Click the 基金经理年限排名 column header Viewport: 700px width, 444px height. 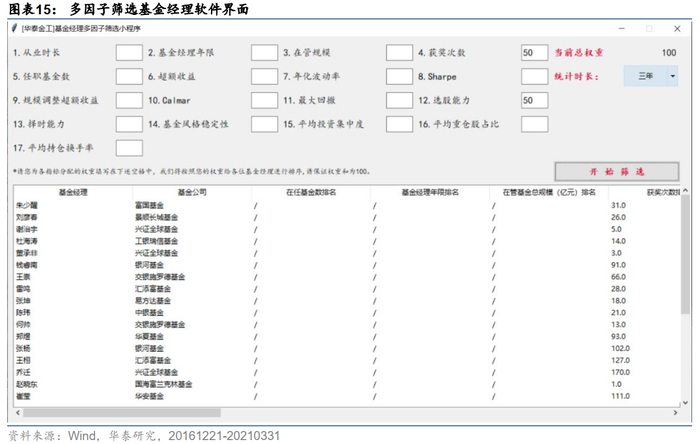(430, 192)
